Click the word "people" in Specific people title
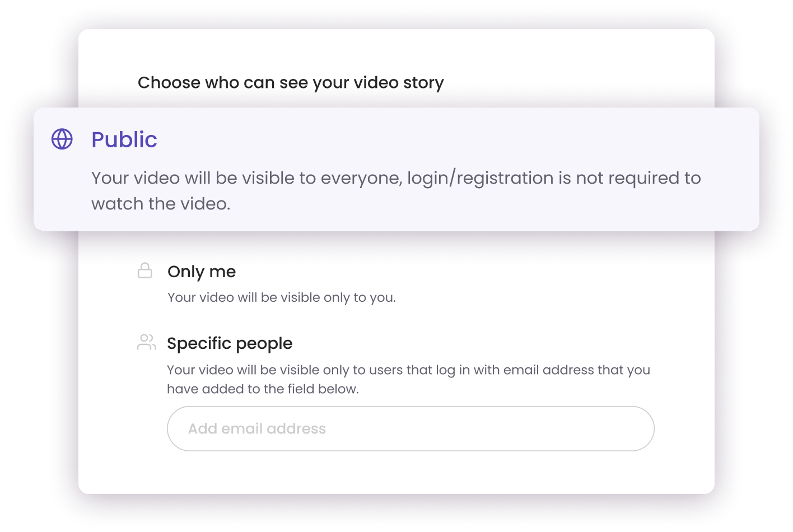 coord(265,343)
